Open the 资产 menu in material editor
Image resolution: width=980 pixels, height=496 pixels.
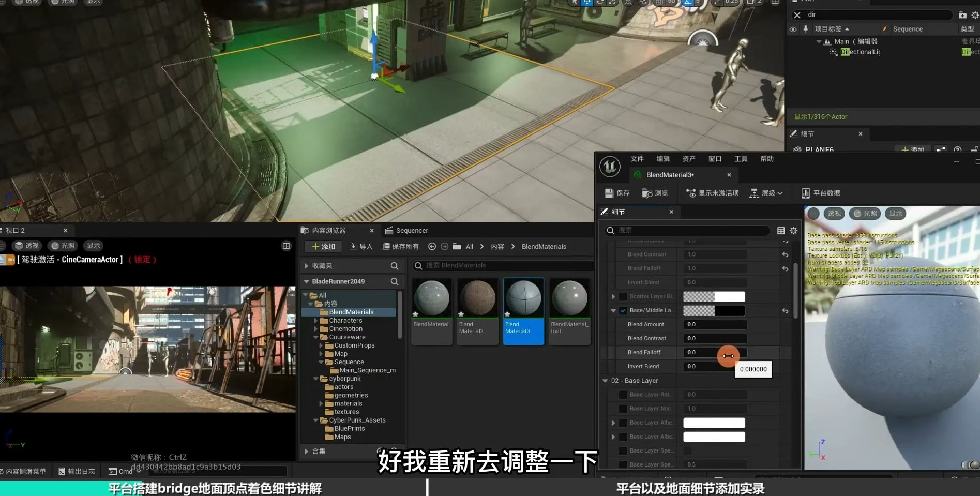(x=689, y=159)
